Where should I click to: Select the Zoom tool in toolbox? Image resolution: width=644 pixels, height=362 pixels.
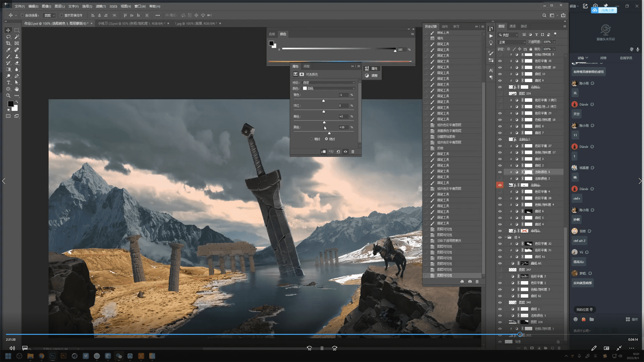pos(8,96)
